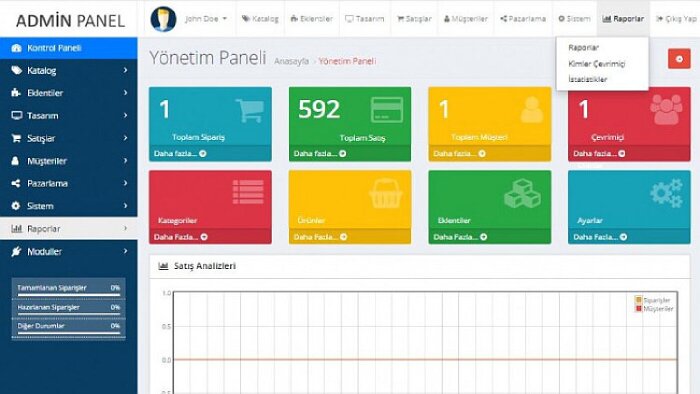
Task: Click the John Doe avatar picture
Action: (x=163, y=19)
